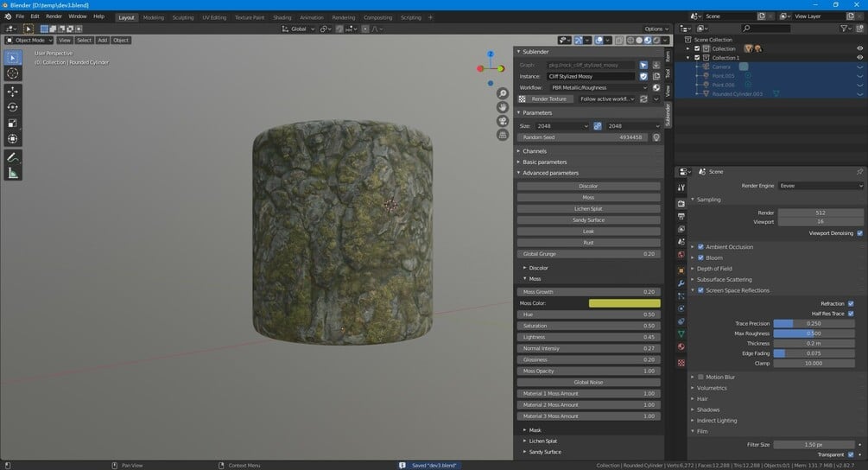Open the Moss Color swatch
This screenshot has width=868, height=470.
click(624, 303)
